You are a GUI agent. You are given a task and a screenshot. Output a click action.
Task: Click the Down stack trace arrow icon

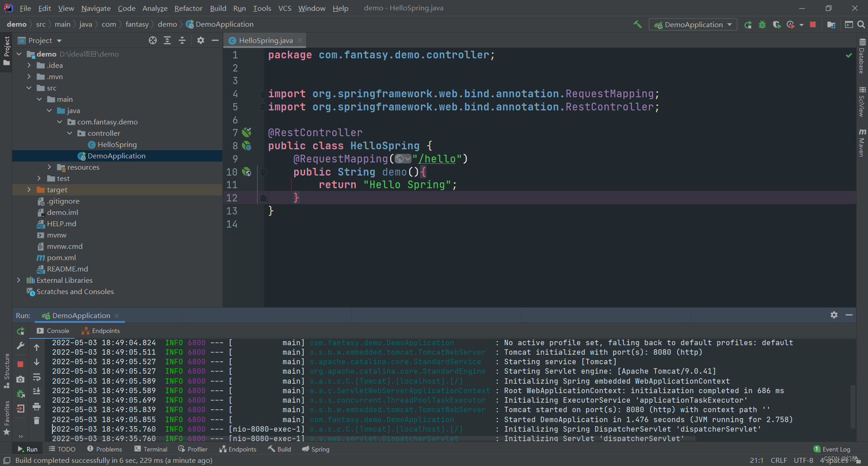tap(37, 362)
